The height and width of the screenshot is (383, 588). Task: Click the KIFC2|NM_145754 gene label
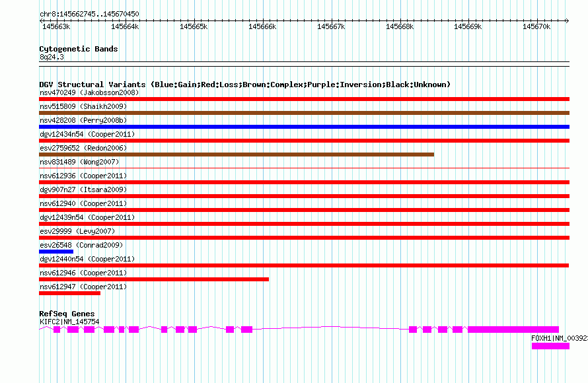[x=69, y=322]
